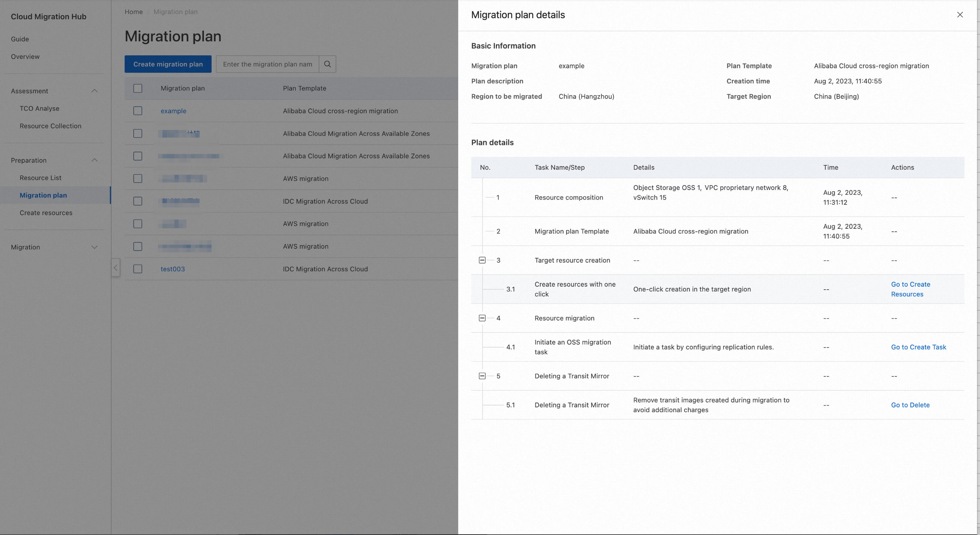980x535 pixels.
Task: Tick the checkbox for the example plan
Action: (138, 111)
